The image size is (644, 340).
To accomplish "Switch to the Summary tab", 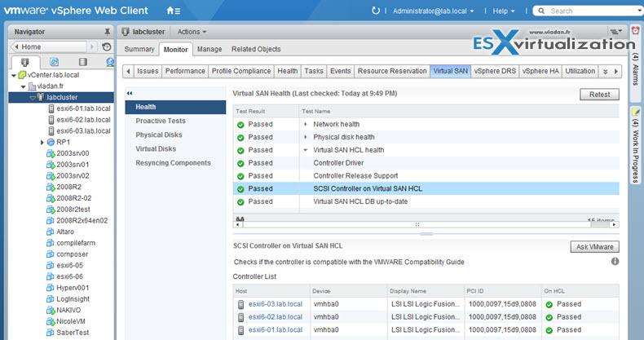I will tap(139, 49).
